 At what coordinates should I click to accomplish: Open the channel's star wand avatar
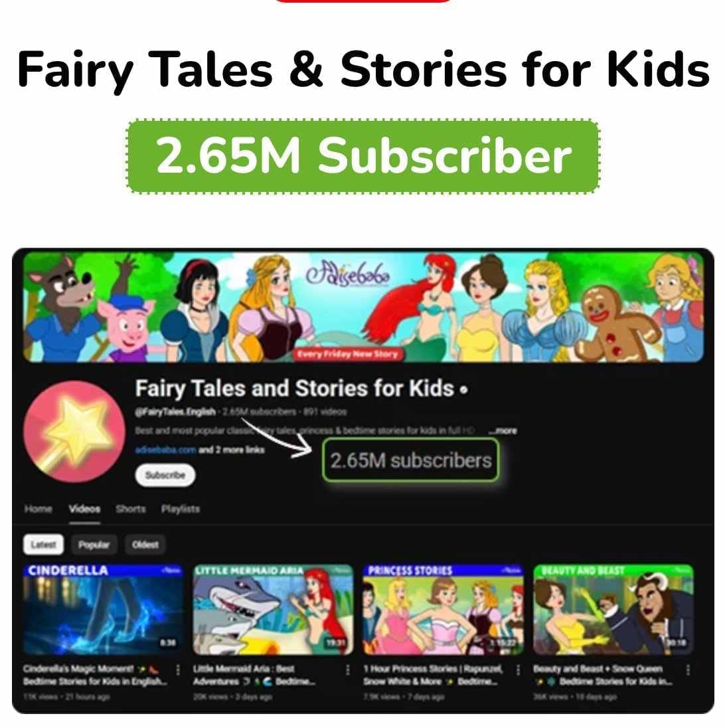click(x=74, y=431)
